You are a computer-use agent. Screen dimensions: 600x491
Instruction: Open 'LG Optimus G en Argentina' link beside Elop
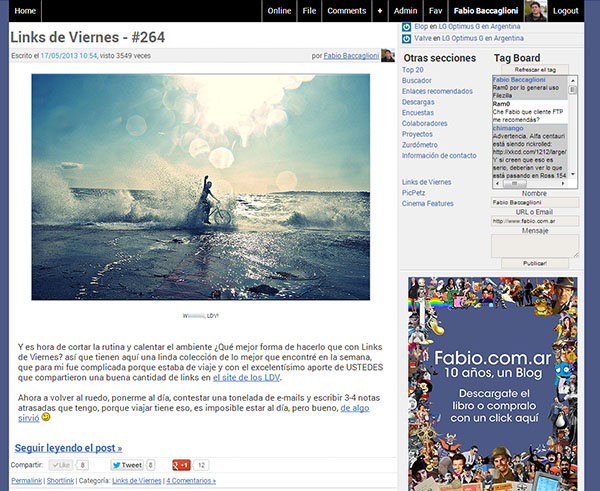[x=479, y=26]
